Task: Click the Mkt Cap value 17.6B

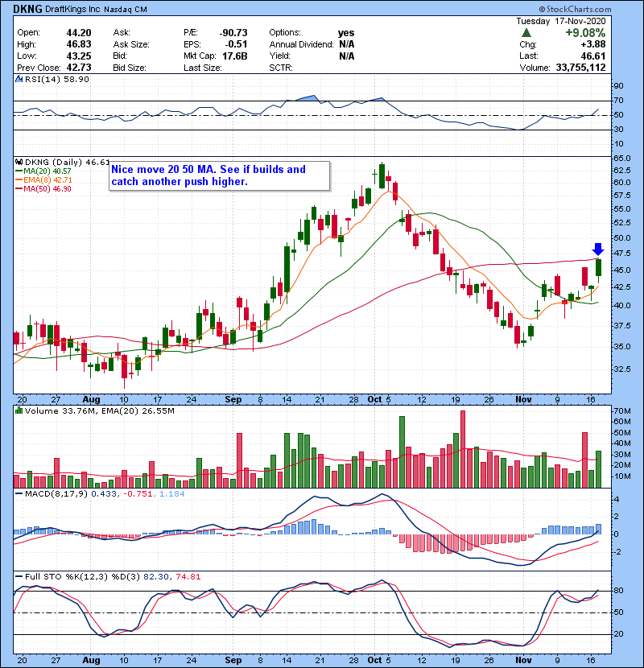Action: (x=235, y=56)
